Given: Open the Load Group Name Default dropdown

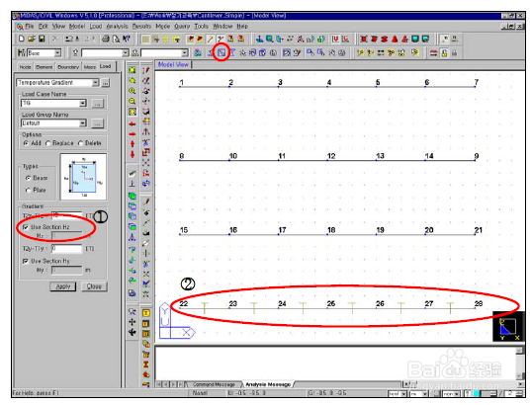Looking at the screenshot, I should click(82, 123).
